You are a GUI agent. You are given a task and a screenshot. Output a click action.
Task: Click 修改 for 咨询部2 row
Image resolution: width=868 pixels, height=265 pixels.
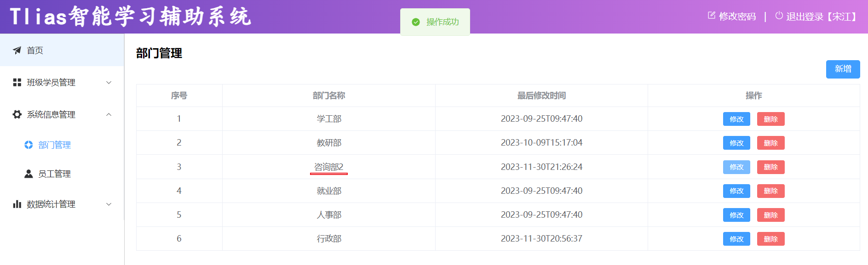pos(736,167)
